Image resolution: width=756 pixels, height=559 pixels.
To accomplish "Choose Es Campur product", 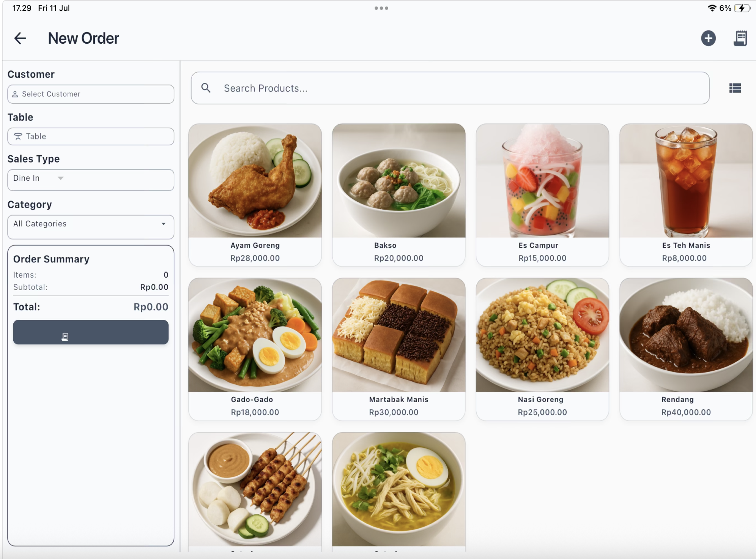I will pos(542,195).
